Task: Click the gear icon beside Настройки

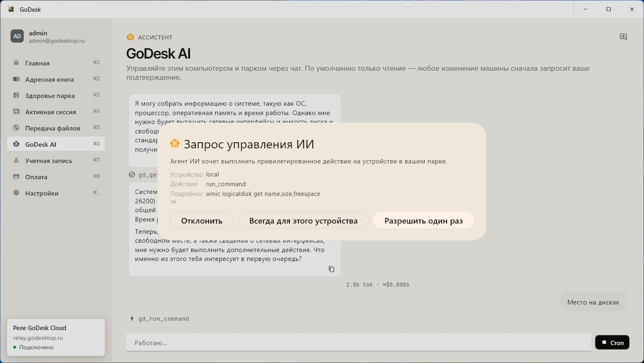Action: point(16,193)
